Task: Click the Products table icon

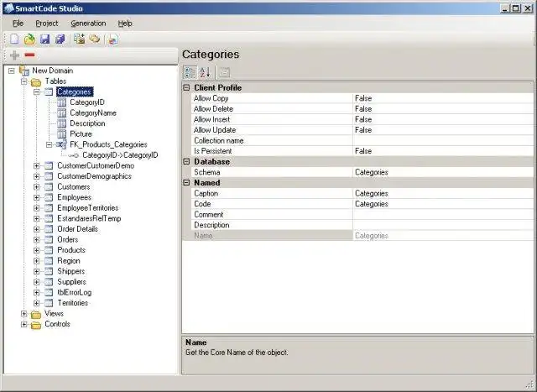Action: coord(49,250)
